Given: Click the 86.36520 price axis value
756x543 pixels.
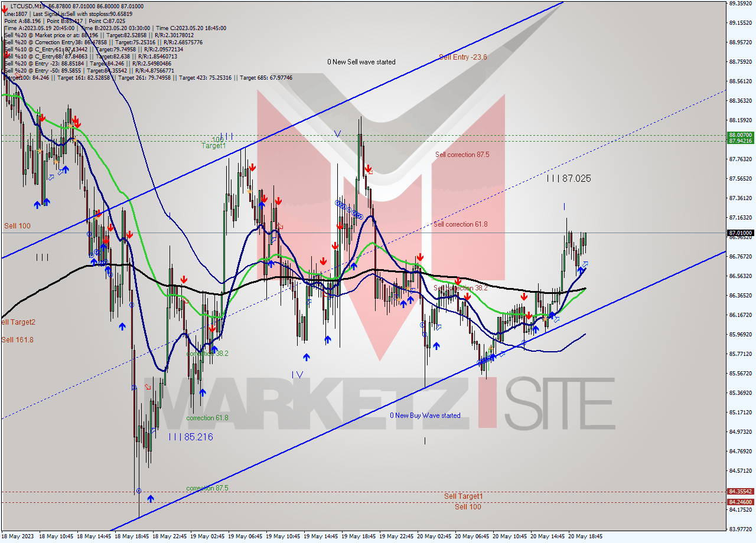Looking at the screenshot, I should 741,295.
